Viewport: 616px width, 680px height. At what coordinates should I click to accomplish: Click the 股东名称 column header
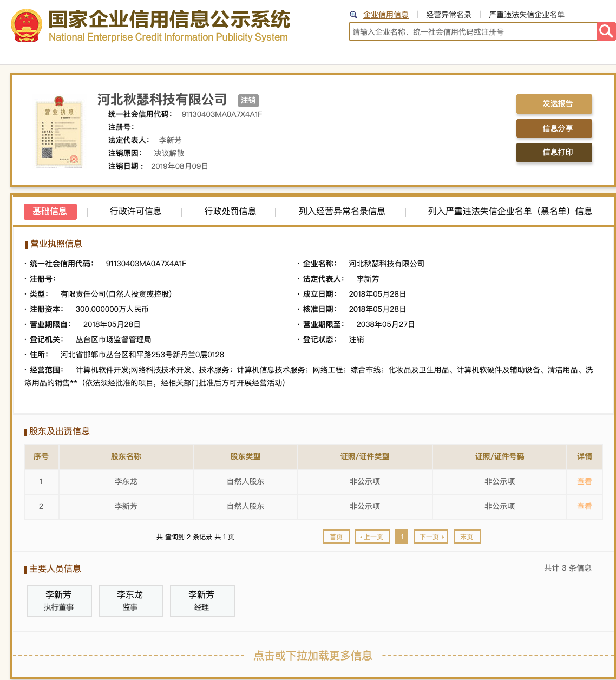tap(126, 456)
